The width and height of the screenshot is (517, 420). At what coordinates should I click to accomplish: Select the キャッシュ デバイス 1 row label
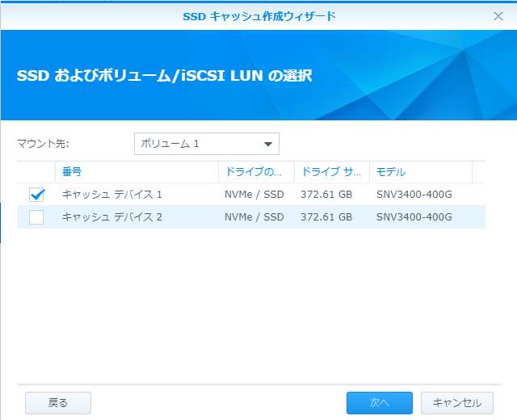coord(111,195)
